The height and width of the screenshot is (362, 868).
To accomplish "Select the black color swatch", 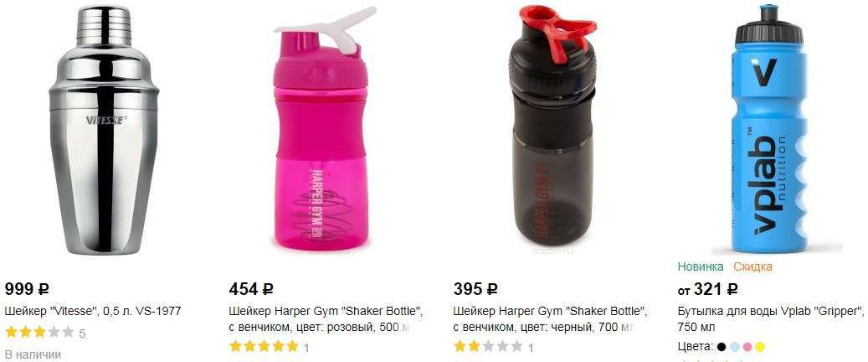I will point(722,347).
